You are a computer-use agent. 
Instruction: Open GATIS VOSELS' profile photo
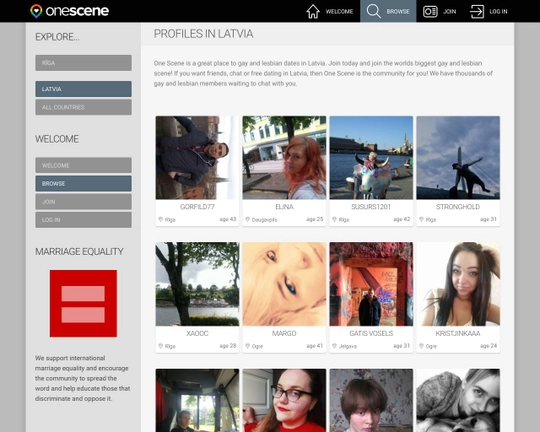(371, 284)
